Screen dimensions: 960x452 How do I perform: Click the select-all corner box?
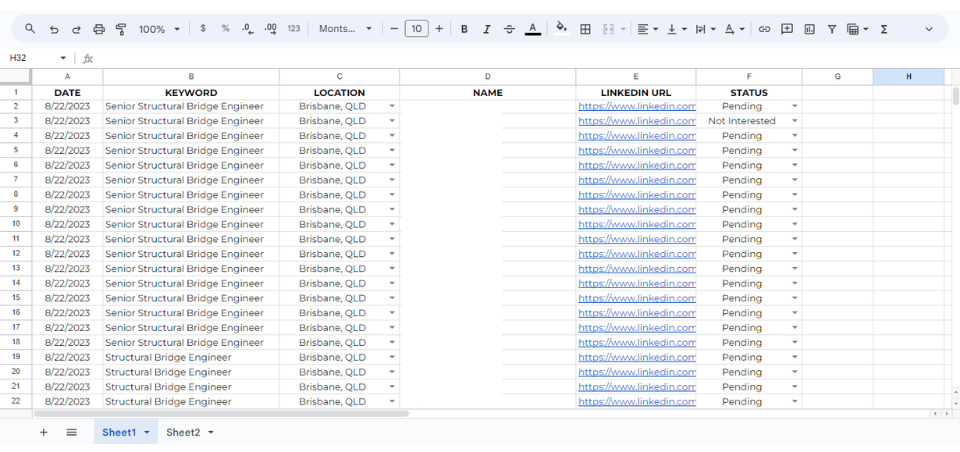coord(15,77)
